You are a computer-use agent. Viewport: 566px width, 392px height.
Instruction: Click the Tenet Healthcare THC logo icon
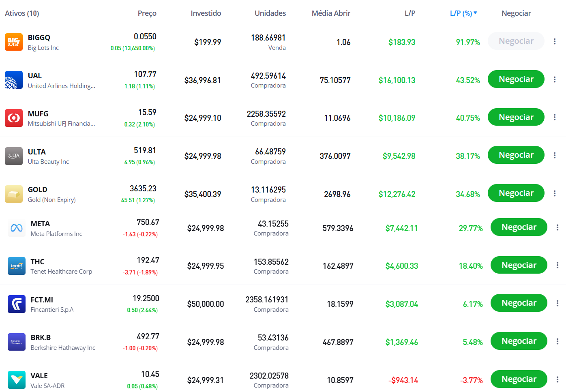pos(17,266)
